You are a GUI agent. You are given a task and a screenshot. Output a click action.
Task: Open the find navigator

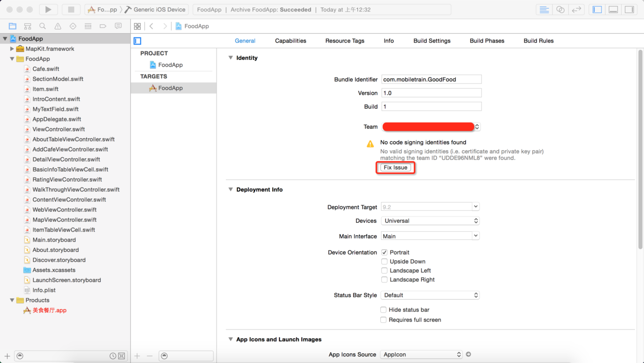pos(43,26)
